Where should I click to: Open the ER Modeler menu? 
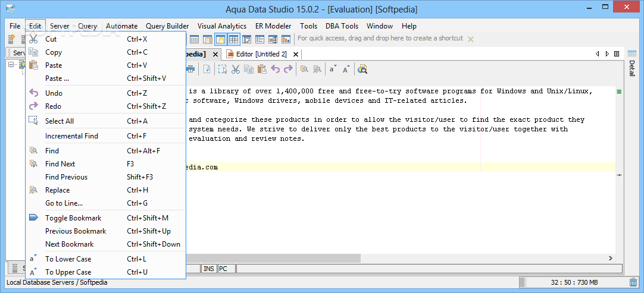point(273,26)
